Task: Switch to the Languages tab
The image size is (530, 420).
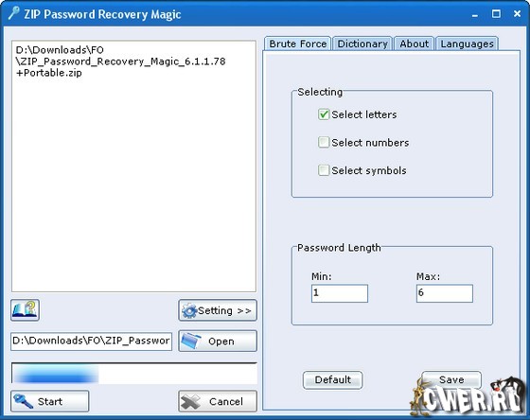Action: pos(468,44)
